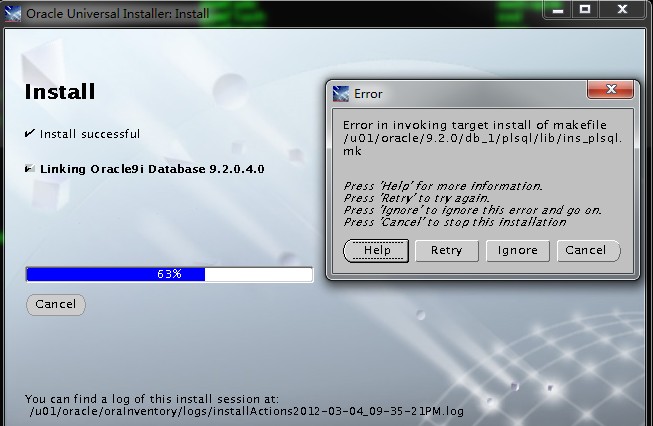
Task: Click 'Press Cancel to stop this installation' line
Action: pos(455,222)
